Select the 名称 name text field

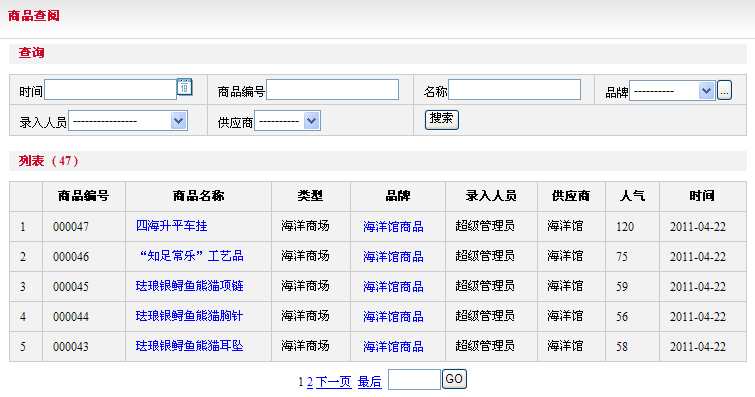tap(514, 90)
